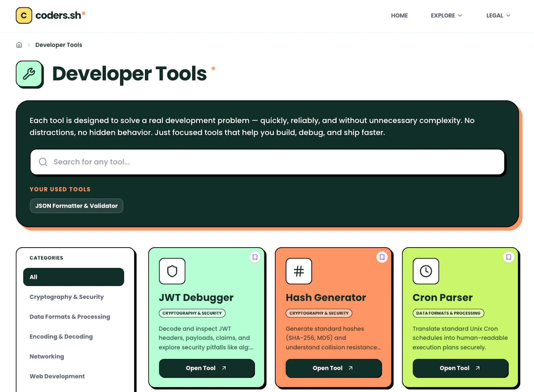Click the YOUR USED TOOLS heading
The width and height of the screenshot is (534, 392).
60,189
